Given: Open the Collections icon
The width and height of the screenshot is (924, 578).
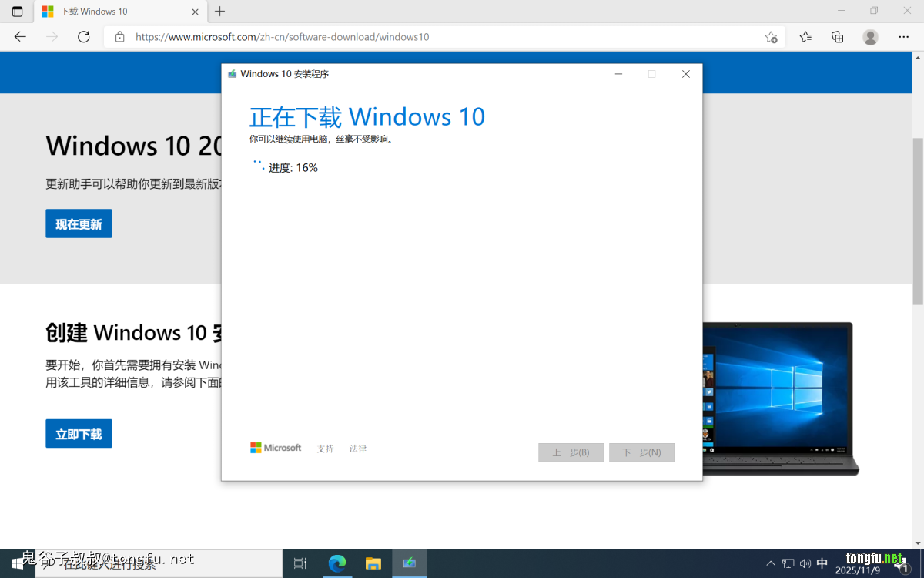Looking at the screenshot, I should coord(838,37).
